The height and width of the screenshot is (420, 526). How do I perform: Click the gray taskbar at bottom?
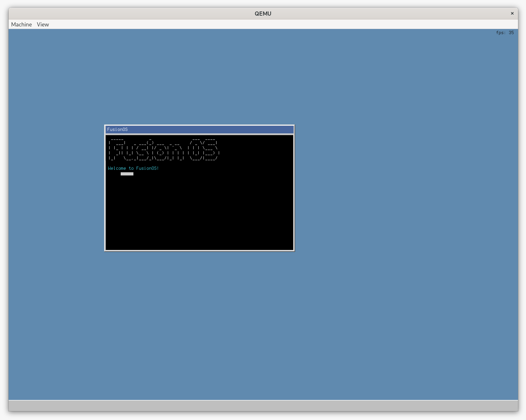(263, 406)
